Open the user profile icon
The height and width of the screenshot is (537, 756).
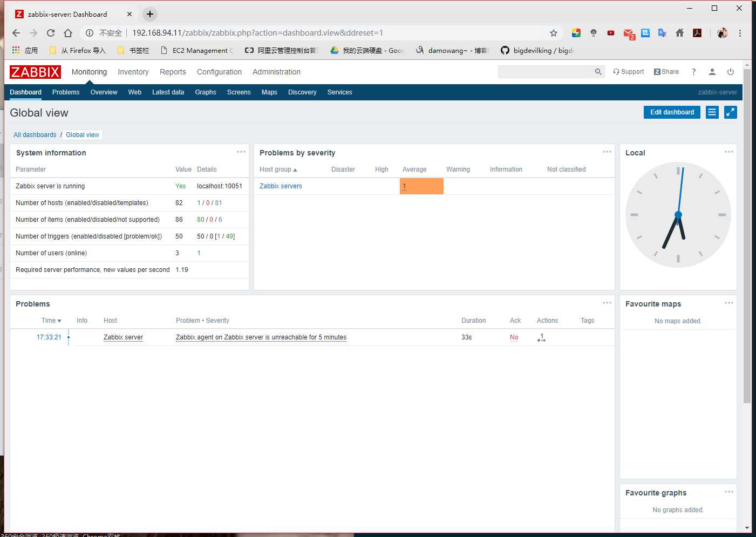coord(712,72)
